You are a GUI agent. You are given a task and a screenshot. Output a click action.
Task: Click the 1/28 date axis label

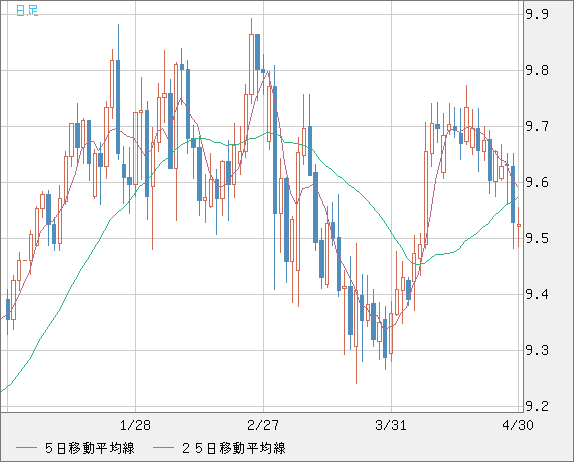click(135, 425)
